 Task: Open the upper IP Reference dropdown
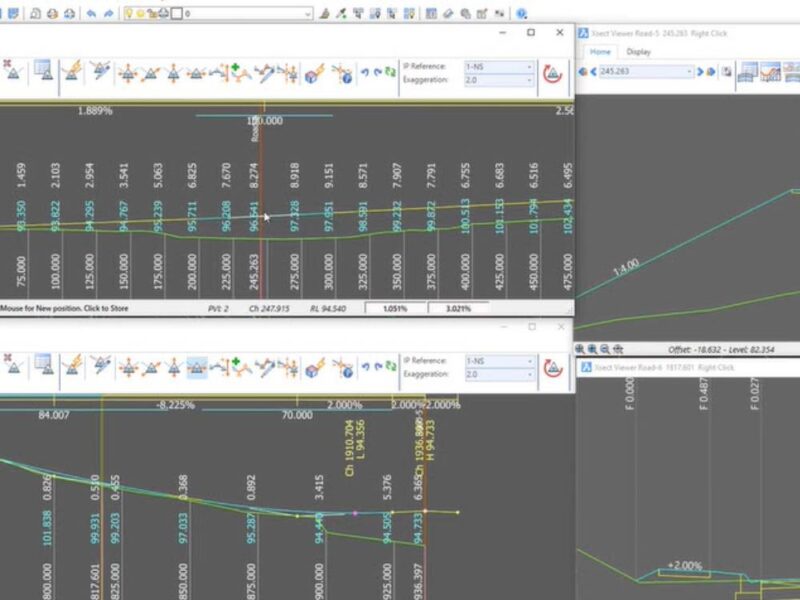tap(498, 67)
